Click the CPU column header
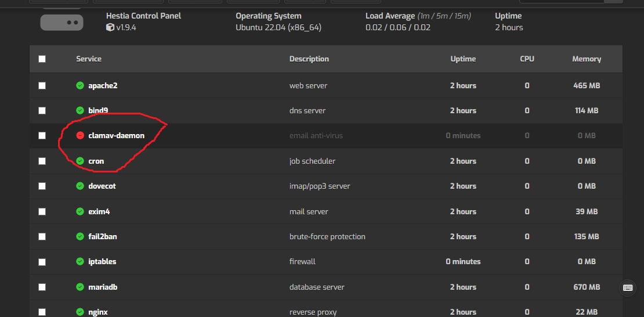Screen dimensions: 644x317 527,59
